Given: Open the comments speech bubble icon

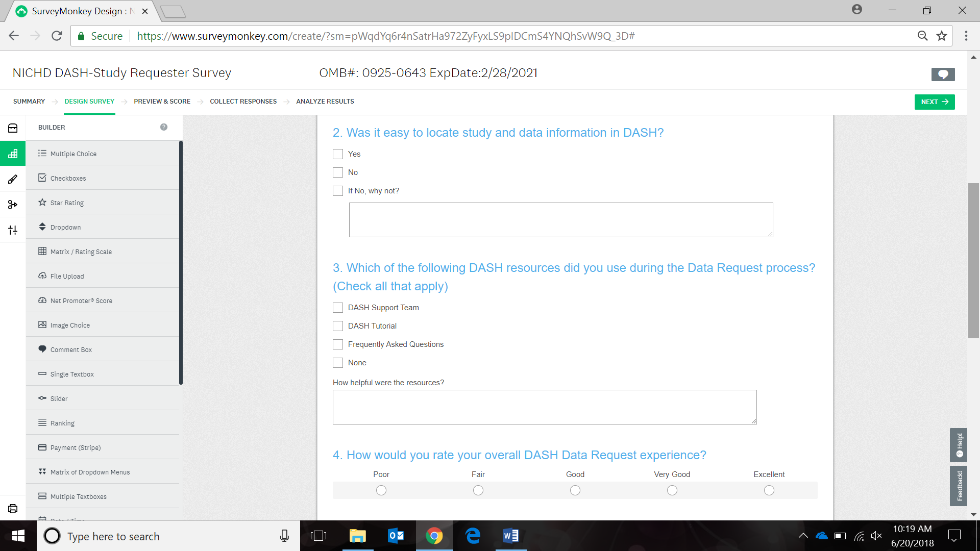Looking at the screenshot, I should [x=943, y=74].
